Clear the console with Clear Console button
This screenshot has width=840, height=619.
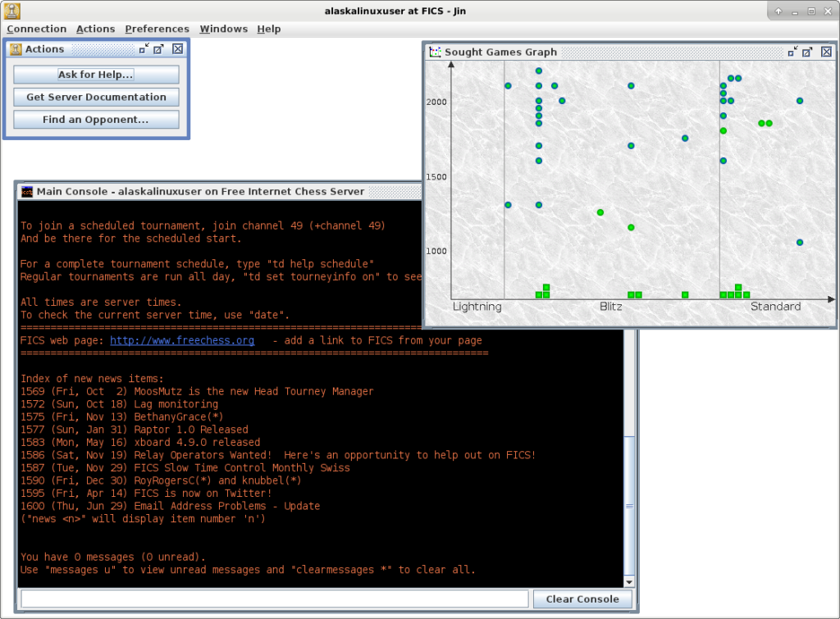582,599
